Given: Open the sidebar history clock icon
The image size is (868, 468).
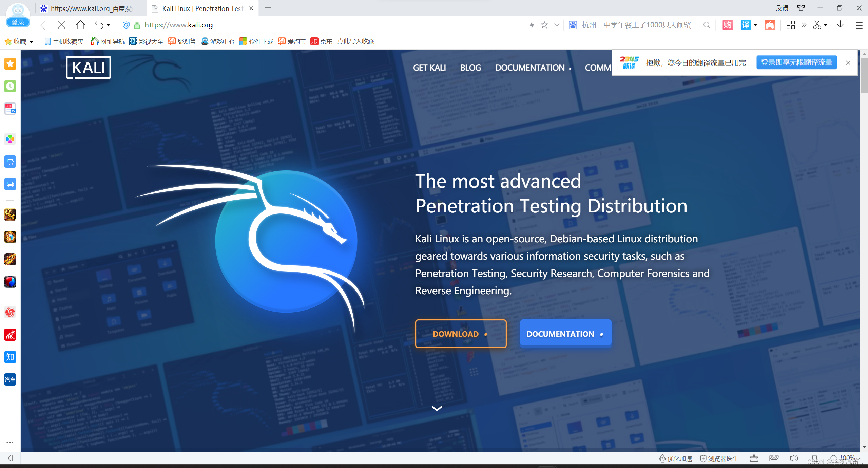Looking at the screenshot, I should [10, 86].
